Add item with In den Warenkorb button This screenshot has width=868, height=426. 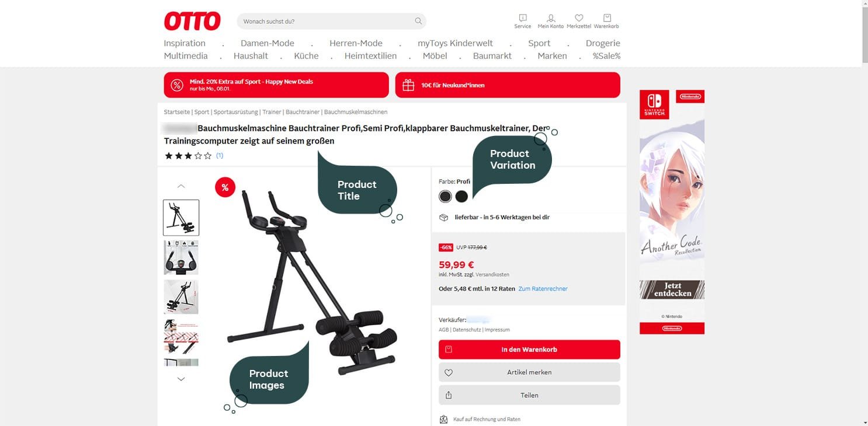pyautogui.click(x=529, y=350)
